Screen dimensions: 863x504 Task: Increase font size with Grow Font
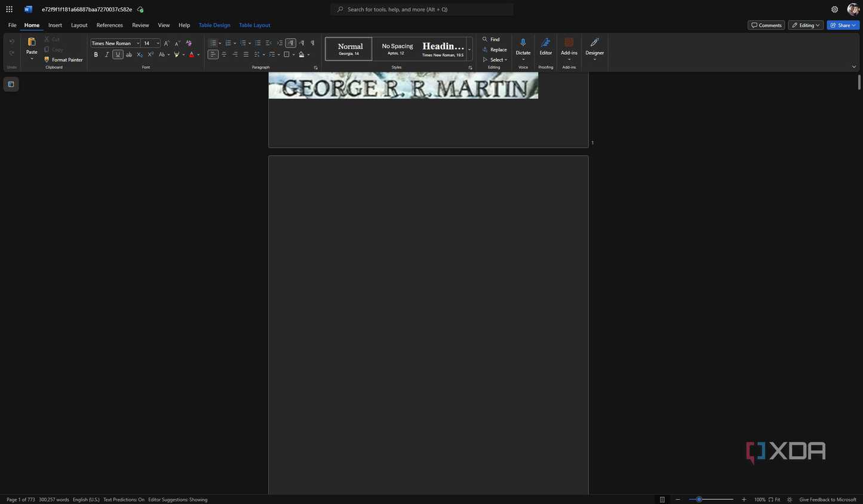click(167, 43)
